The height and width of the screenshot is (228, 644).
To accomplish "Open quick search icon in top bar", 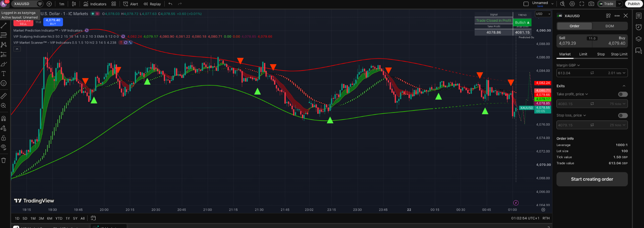I will pyautogui.click(x=562, y=4).
